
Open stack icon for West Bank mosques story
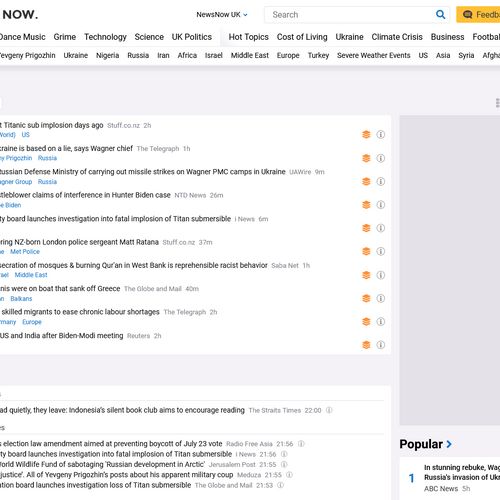(x=366, y=275)
